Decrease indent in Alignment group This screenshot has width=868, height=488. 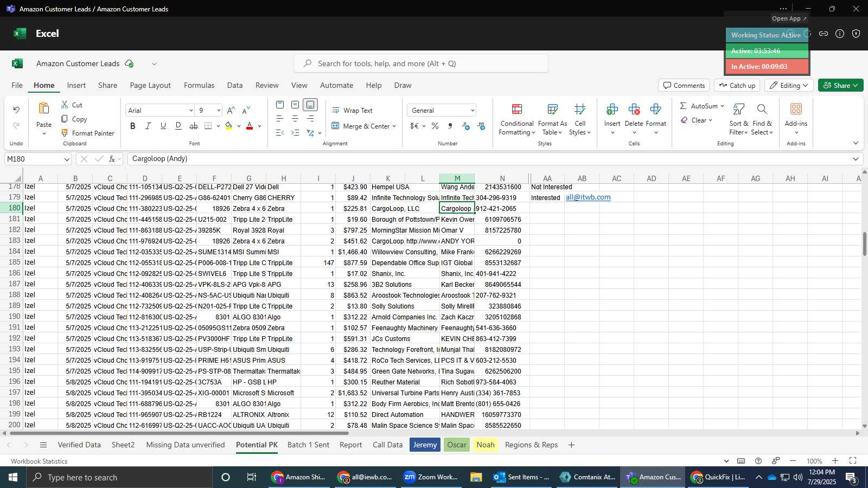pyautogui.click(x=280, y=132)
